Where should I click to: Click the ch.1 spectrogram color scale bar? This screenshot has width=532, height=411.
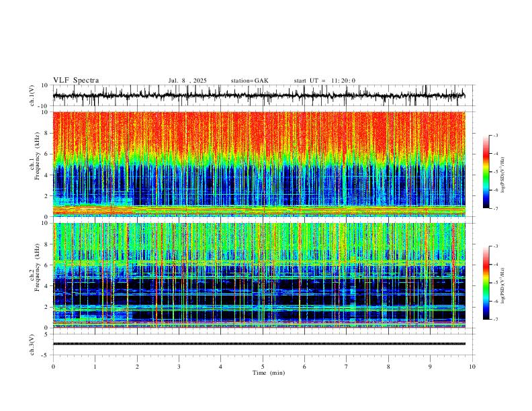coord(486,172)
